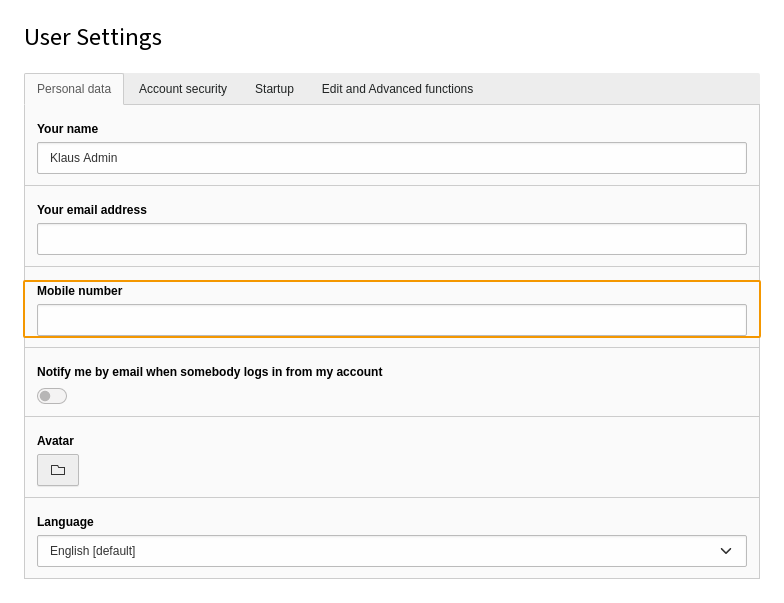Open the Avatar folder browse button

point(58,470)
